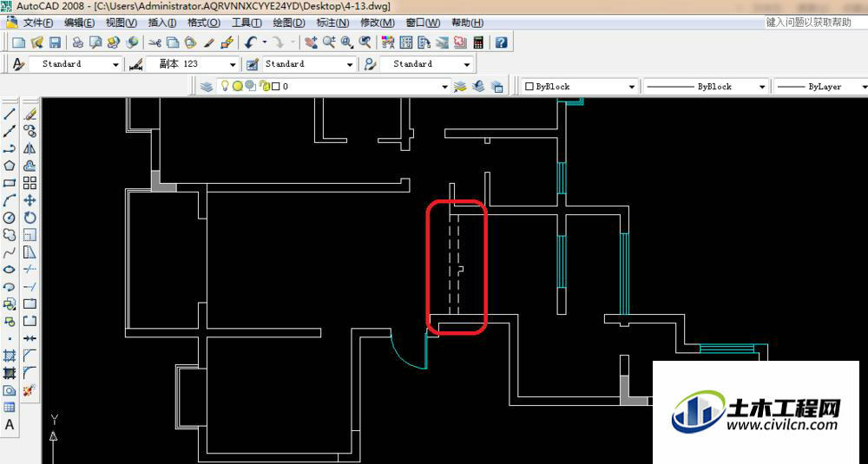The image size is (868, 464).
Task: Select the Polygon tool
Action: 10,166
